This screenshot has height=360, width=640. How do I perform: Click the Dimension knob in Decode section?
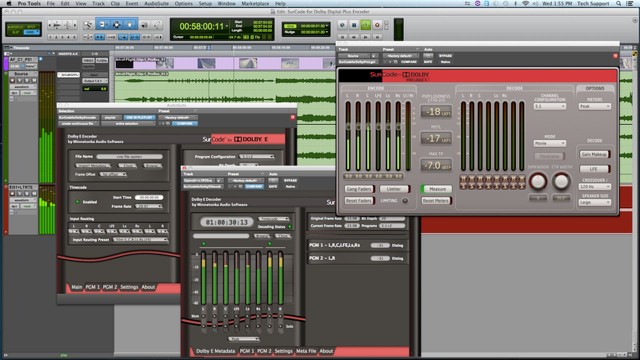538,181
